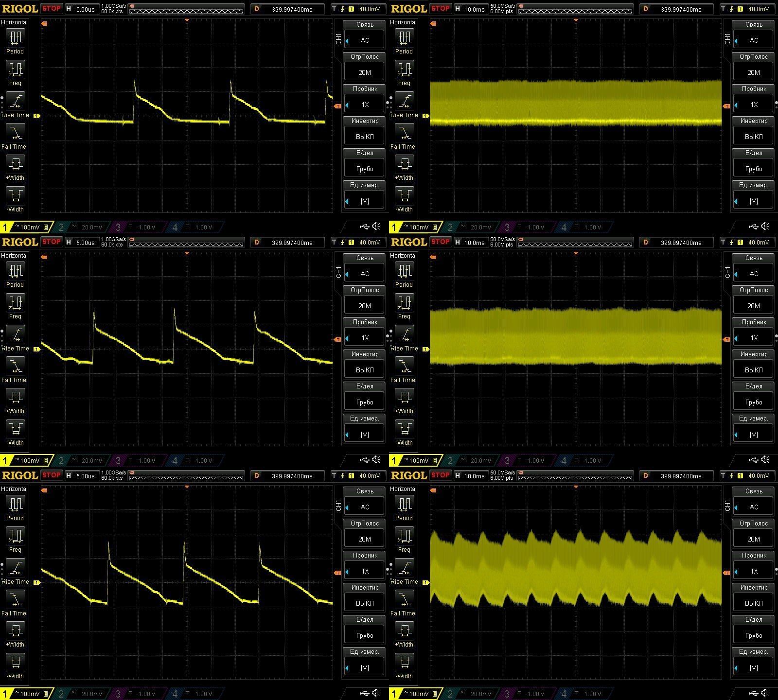Toggle the red STOP indicator in the middle-left scope

pyautogui.click(x=51, y=242)
